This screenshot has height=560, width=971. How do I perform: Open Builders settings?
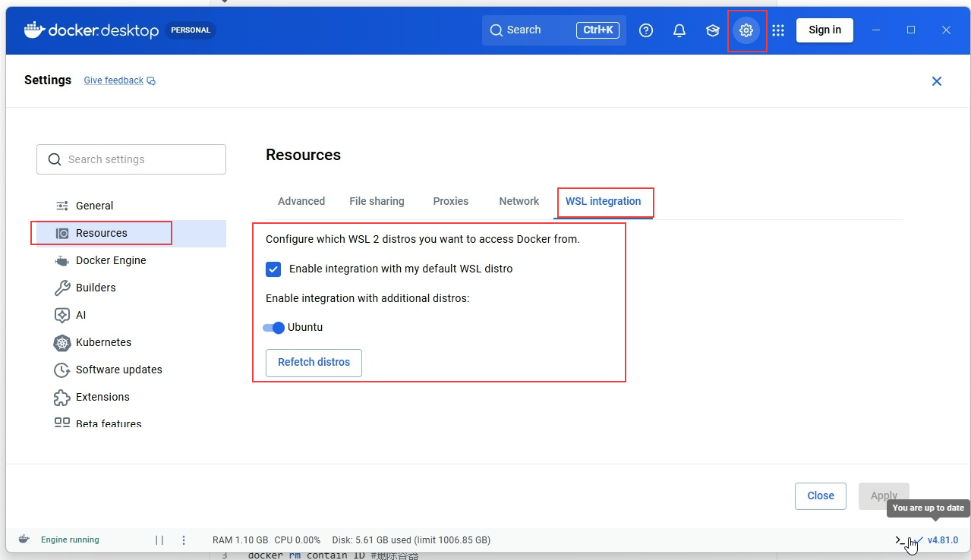point(131,288)
